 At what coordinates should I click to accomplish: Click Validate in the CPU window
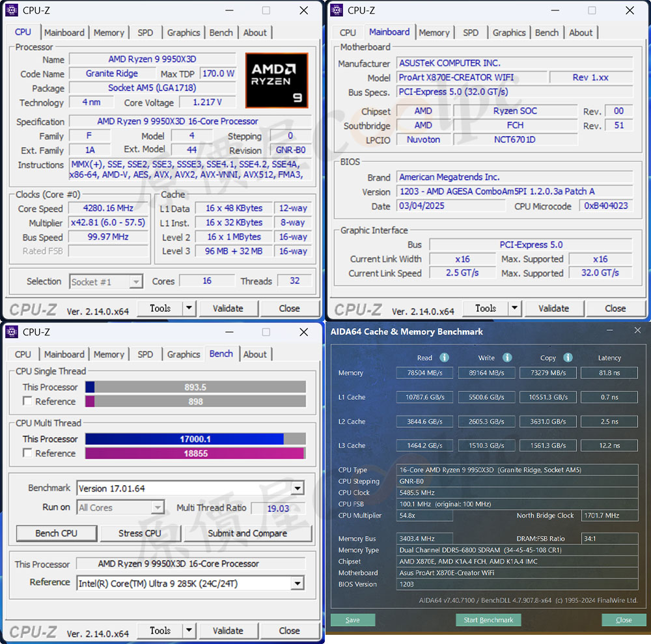pyautogui.click(x=228, y=308)
